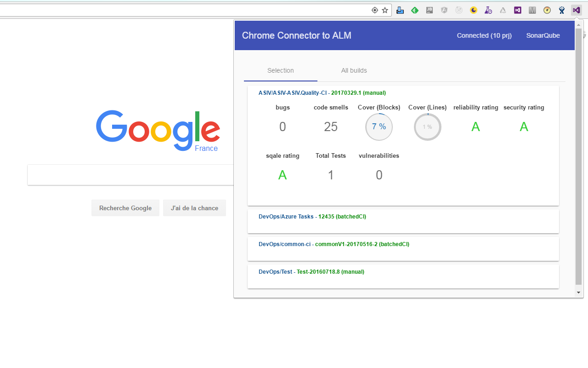
Task: Open the DevOps/Test build card
Action: [403, 276]
